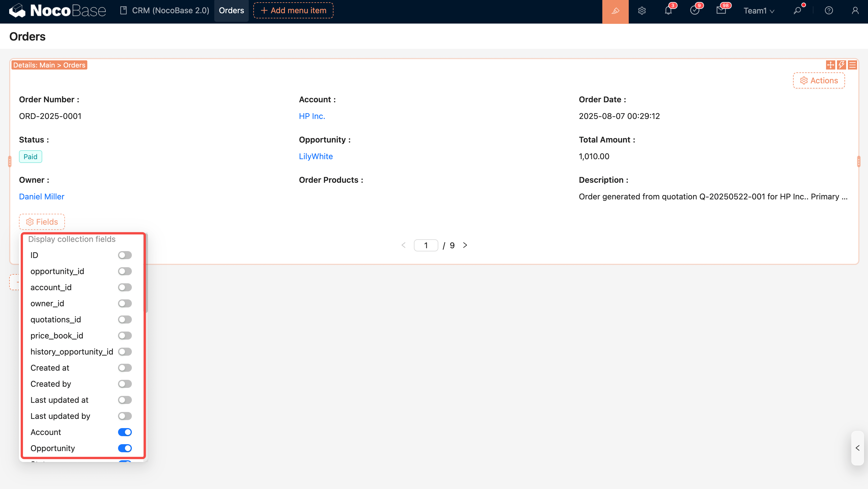Toggle the UI editor highlighter icon
The height and width of the screenshot is (489, 868).
click(x=615, y=11)
